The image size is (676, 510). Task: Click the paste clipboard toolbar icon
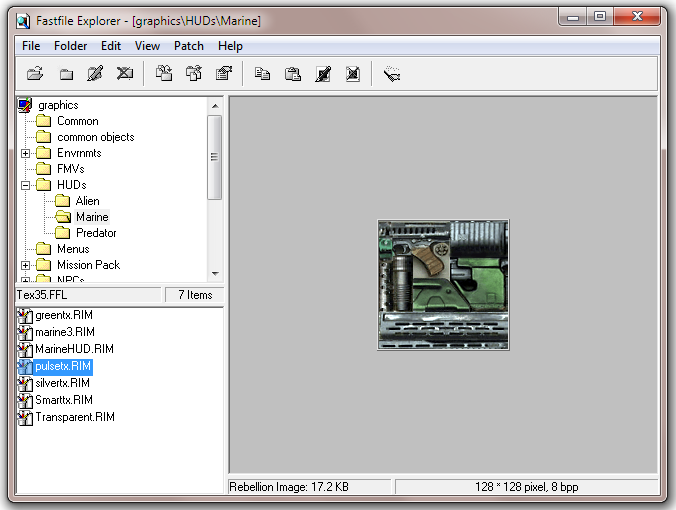293,74
